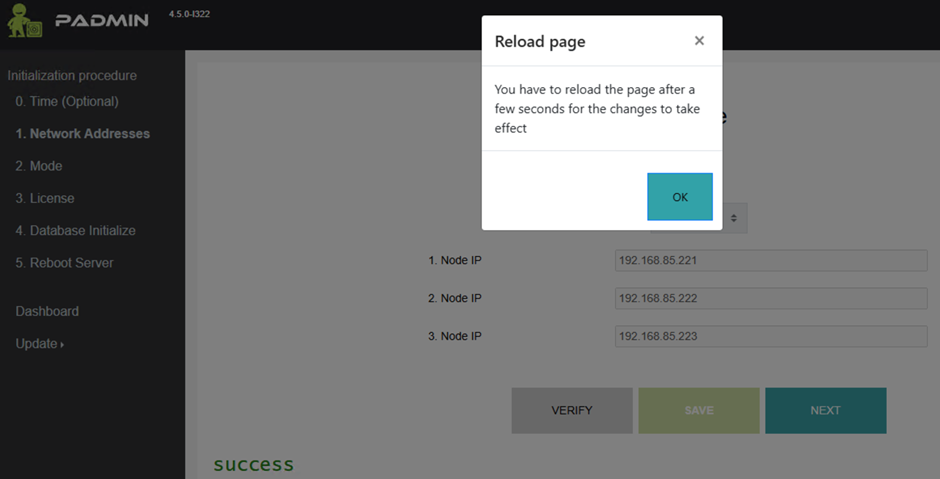Select 1. Network Addresses in sidebar

click(x=83, y=134)
